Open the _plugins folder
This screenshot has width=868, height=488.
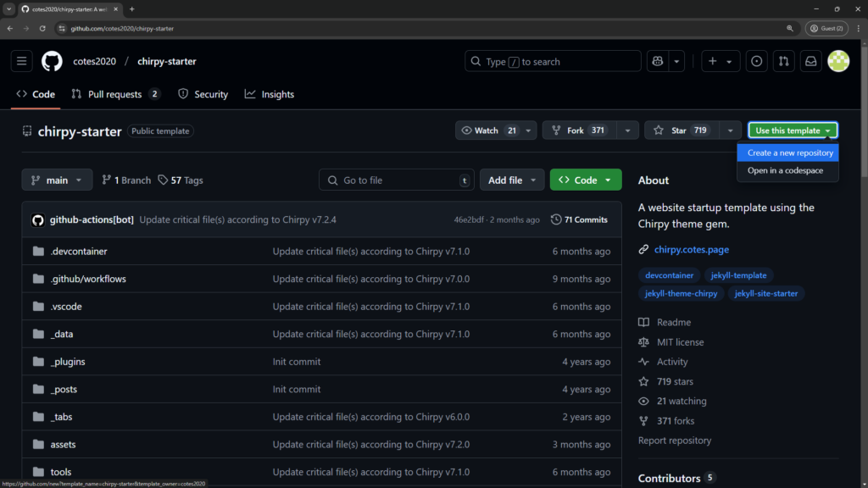(68, 362)
